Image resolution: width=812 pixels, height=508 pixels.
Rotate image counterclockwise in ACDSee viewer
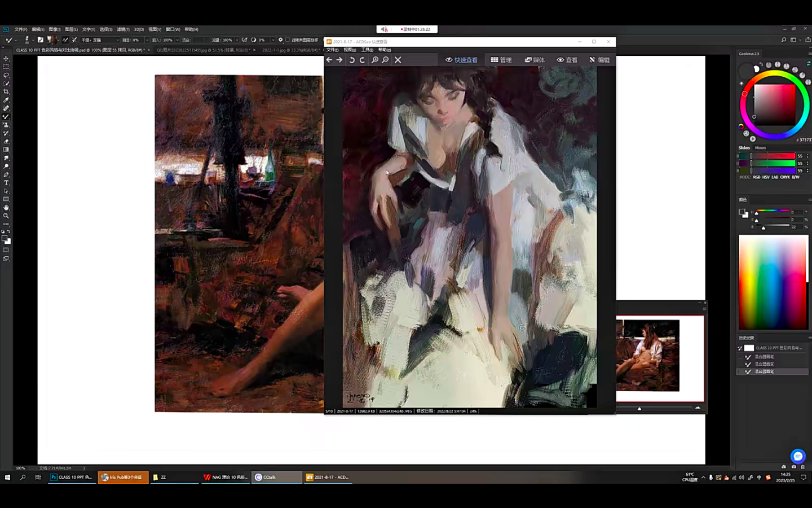(352, 60)
